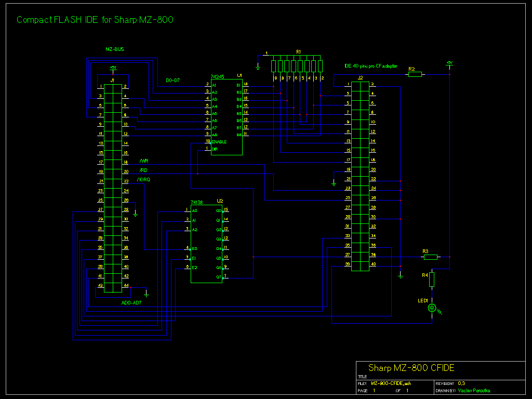Click the 'B8' pin label on U1
This screenshot has height=399, width=532.
click(x=239, y=135)
